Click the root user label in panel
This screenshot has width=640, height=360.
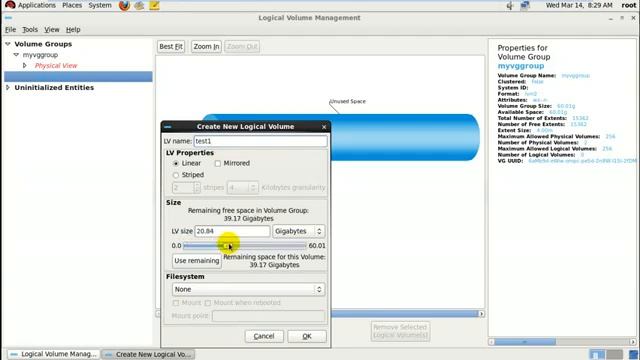point(629,5)
